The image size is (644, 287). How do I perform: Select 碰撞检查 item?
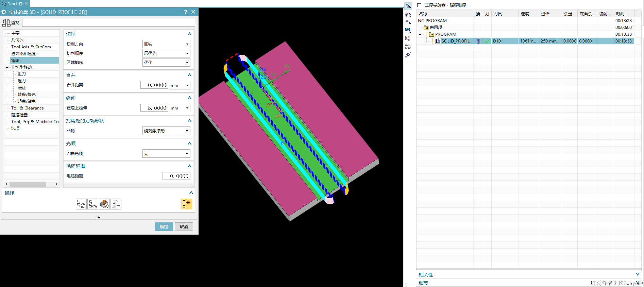(19, 115)
